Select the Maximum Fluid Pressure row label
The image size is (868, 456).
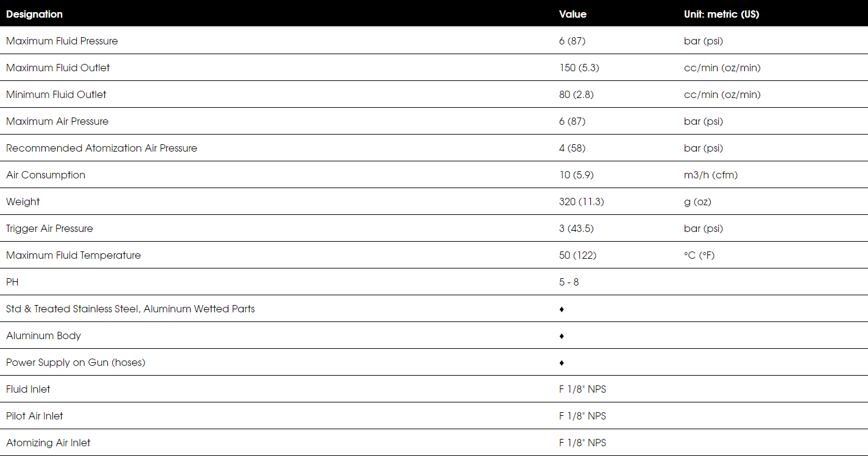pyautogui.click(x=62, y=41)
